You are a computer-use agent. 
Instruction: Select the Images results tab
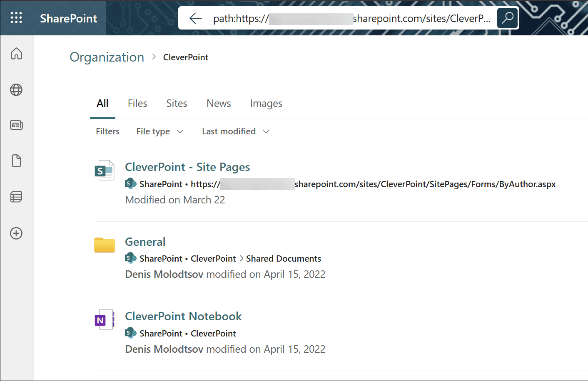point(266,103)
